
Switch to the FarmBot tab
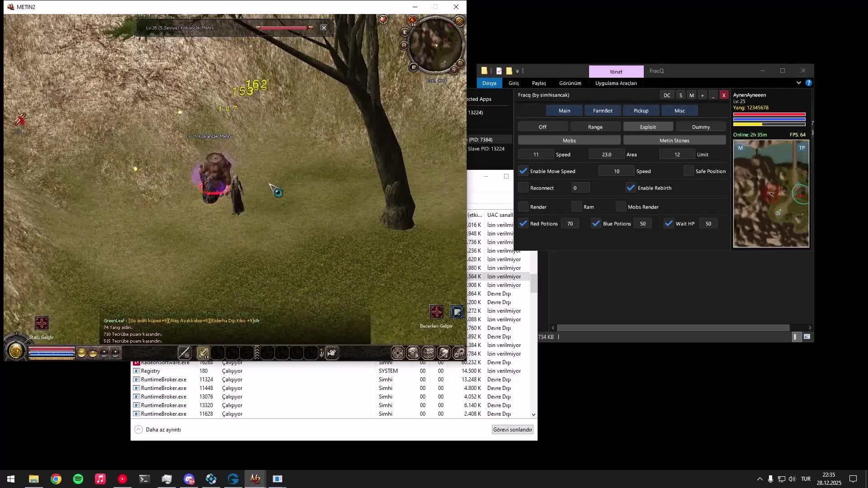coord(602,111)
